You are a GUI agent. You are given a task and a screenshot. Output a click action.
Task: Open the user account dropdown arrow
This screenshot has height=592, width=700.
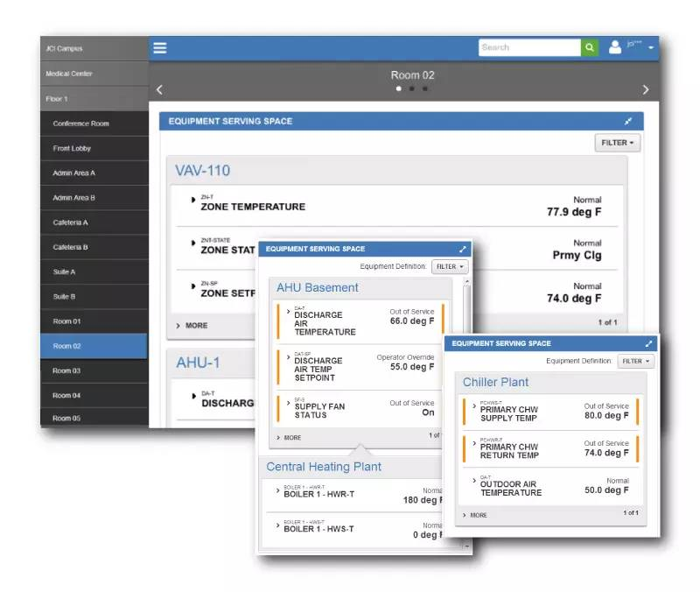[x=651, y=48]
